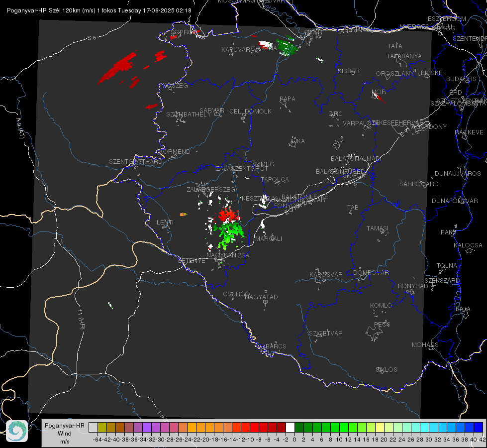Click the KAPOSVAR city label
Viewport: 487px width, 448px height.
pos(326,274)
